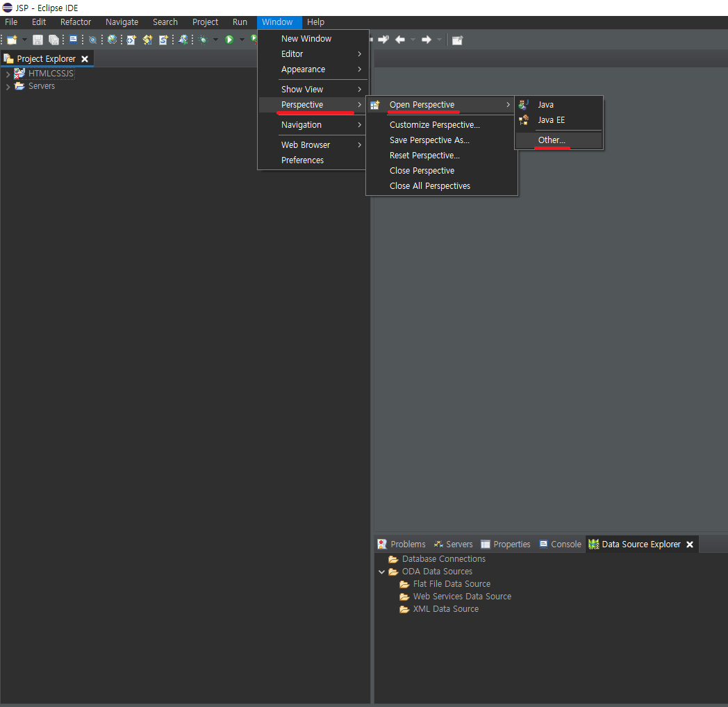The width and height of the screenshot is (728, 707).
Task: Open the Editor submenu
Action: pos(313,54)
